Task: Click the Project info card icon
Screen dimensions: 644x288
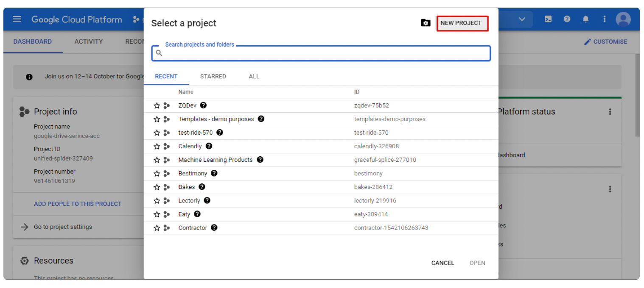Action: [x=24, y=111]
